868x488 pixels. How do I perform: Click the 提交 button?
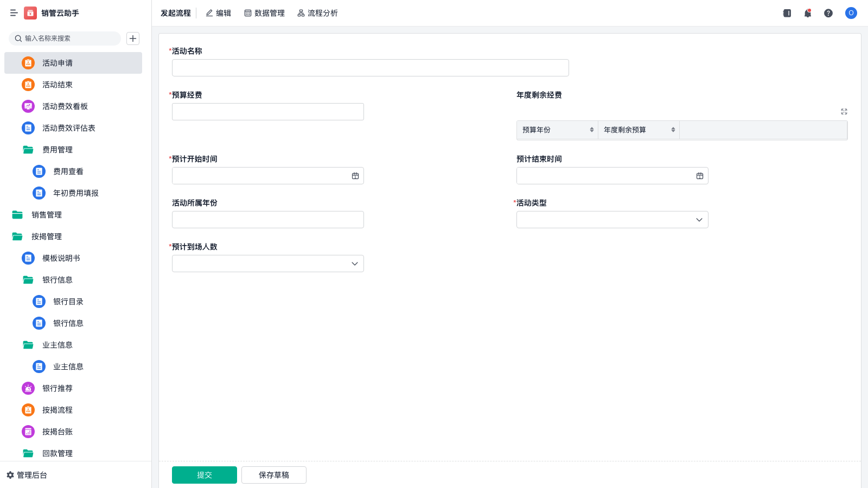[204, 475]
